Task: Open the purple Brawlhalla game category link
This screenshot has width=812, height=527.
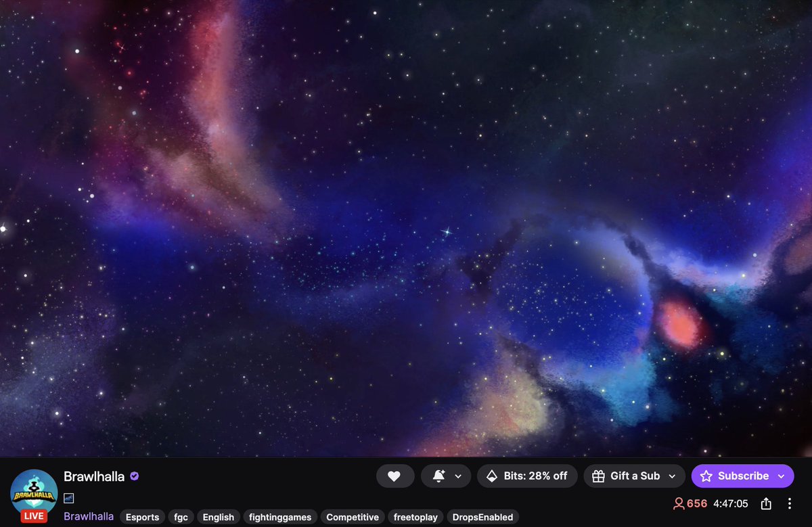Action: click(89, 517)
